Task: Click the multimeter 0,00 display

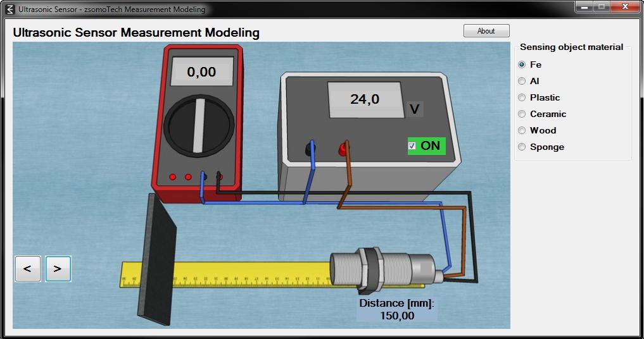Action: pos(201,72)
